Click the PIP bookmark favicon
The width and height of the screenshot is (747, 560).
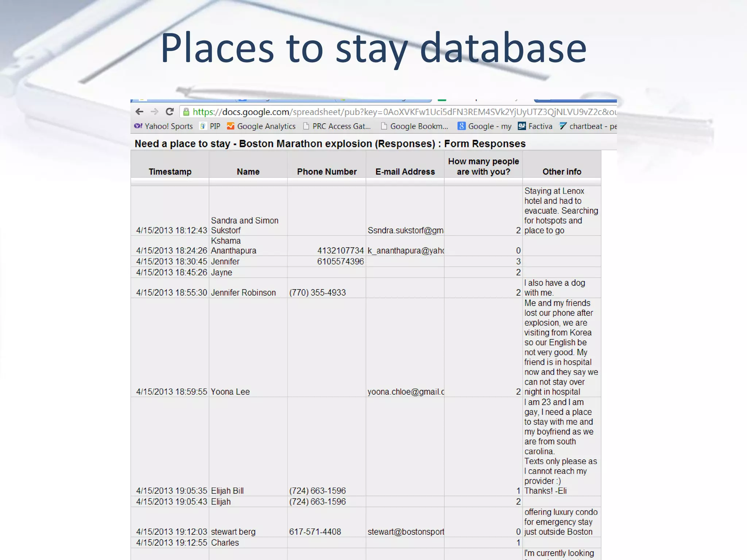203,126
